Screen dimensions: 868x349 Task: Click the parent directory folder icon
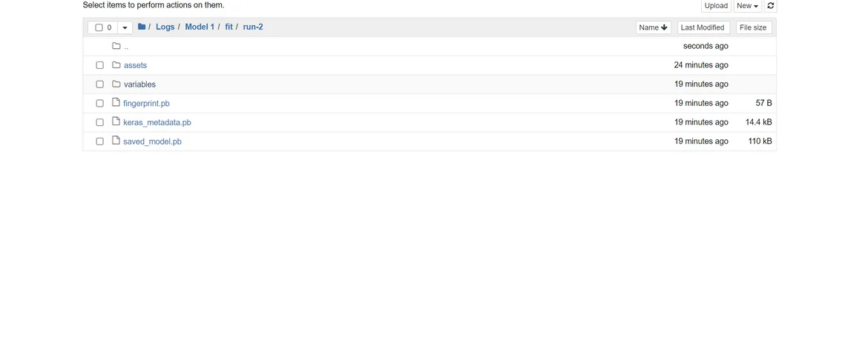(116, 46)
